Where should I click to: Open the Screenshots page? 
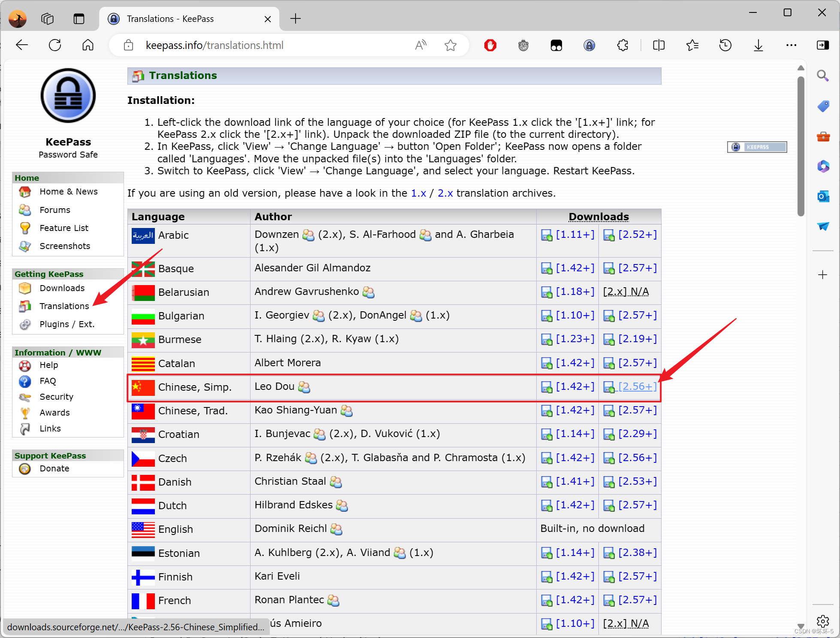65,246
